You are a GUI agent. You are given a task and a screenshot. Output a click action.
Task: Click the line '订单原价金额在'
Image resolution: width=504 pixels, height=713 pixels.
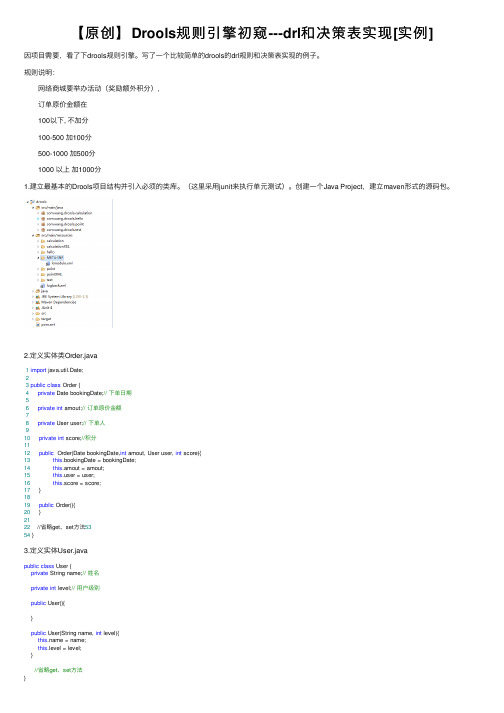click(62, 104)
